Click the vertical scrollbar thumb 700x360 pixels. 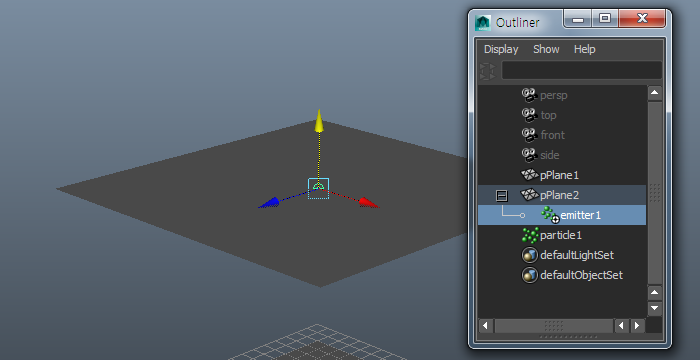click(x=654, y=193)
